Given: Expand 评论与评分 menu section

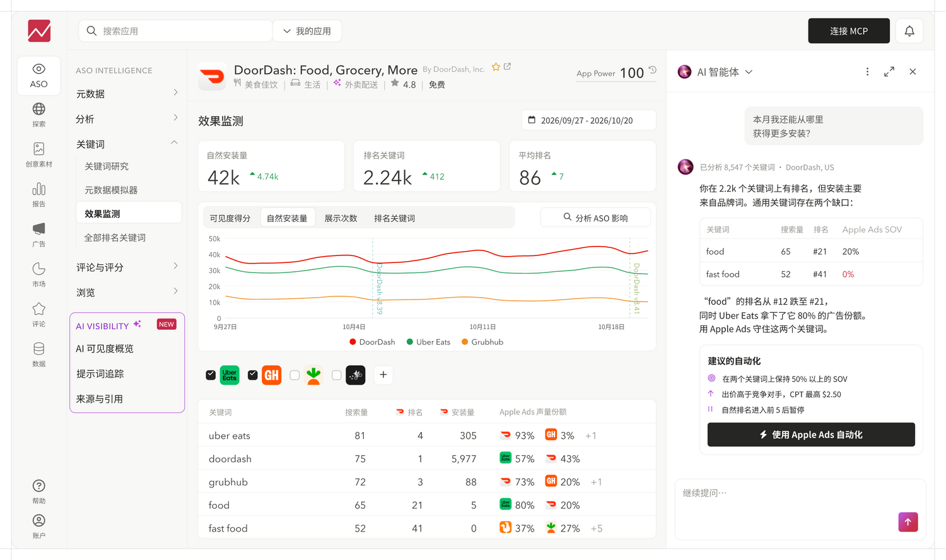Looking at the screenshot, I should click(x=127, y=267).
